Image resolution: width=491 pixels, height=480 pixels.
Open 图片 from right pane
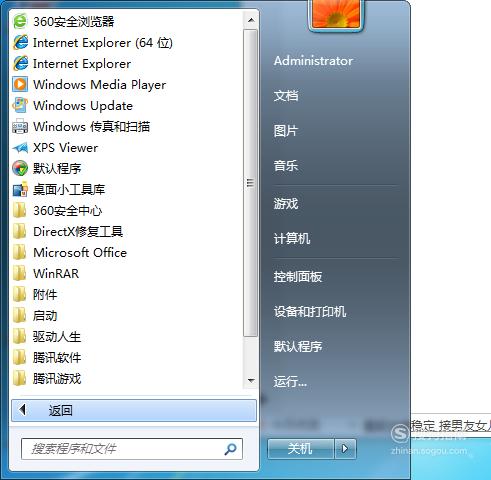(x=286, y=131)
